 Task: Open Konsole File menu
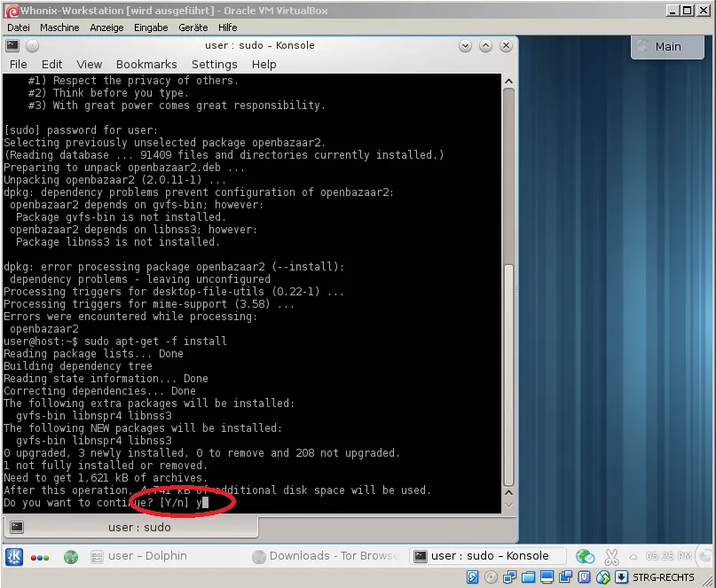pos(19,65)
